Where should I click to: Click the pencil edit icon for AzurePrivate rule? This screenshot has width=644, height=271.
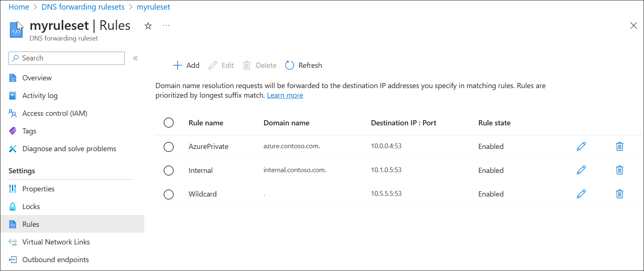[581, 146]
